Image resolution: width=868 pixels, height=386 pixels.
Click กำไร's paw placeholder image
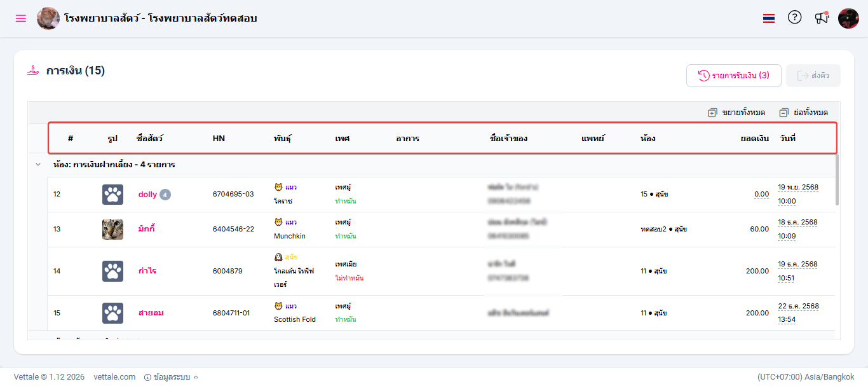[113, 272]
